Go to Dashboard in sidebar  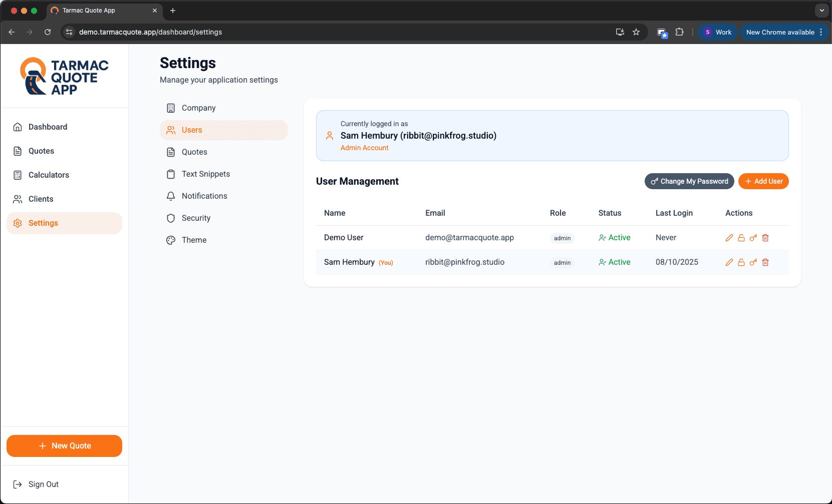coord(48,127)
